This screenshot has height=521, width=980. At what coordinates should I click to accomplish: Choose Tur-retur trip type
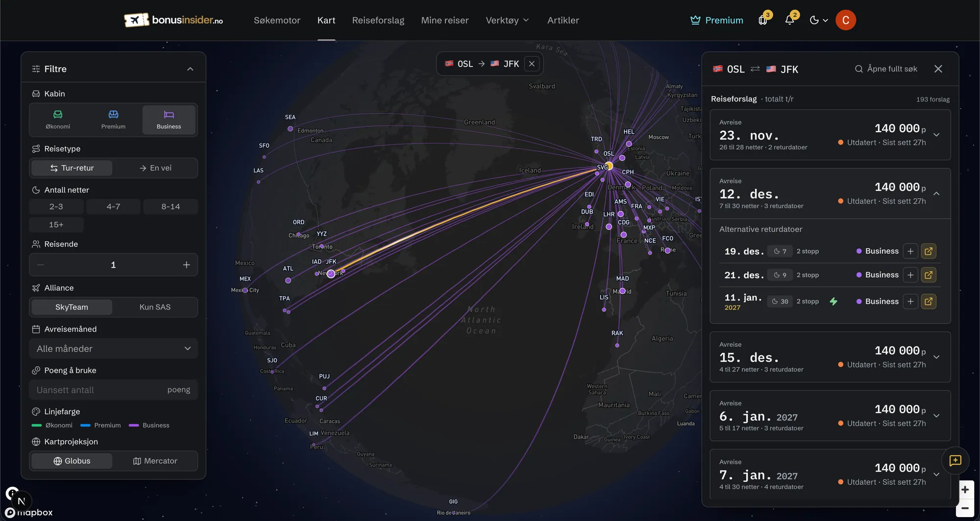point(72,168)
